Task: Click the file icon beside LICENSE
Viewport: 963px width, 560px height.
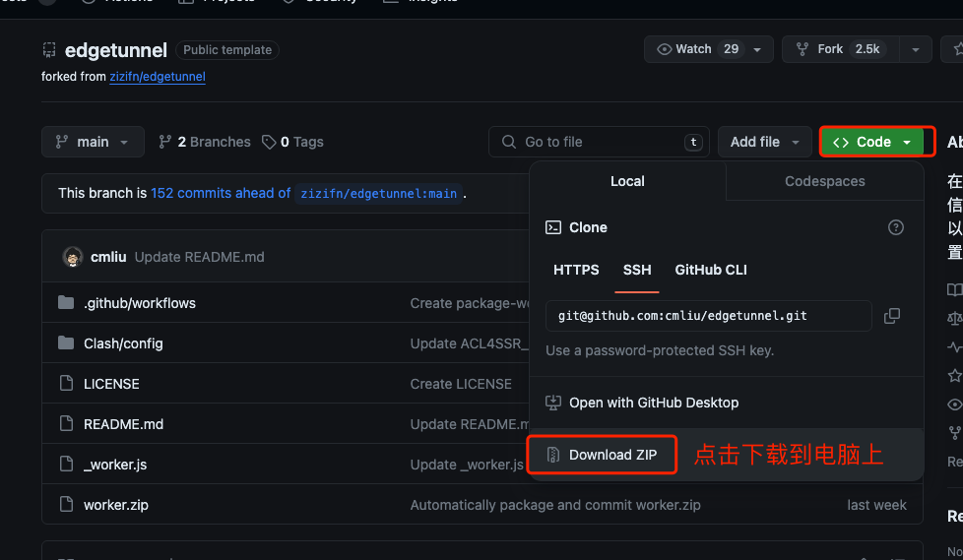Action: pos(66,383)
